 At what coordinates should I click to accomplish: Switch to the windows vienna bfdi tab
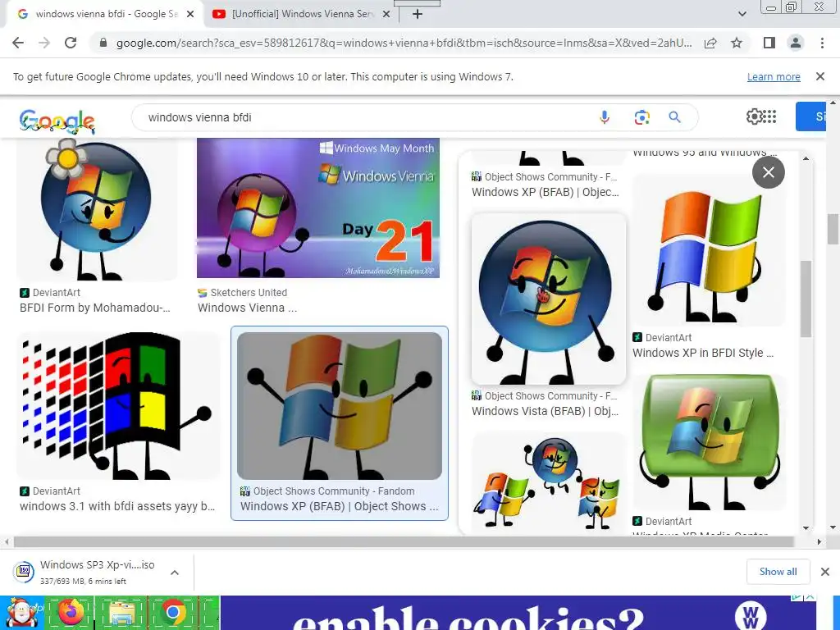pos(106,15)
